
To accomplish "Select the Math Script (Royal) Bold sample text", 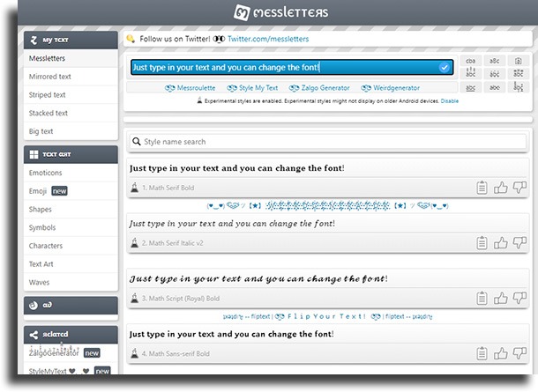I will coord(258,279).
